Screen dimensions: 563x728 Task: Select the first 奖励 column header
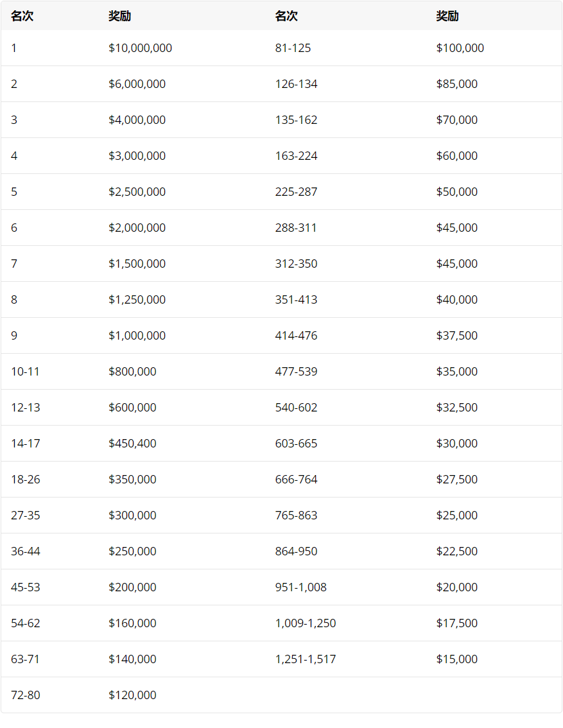pos(120,16)
